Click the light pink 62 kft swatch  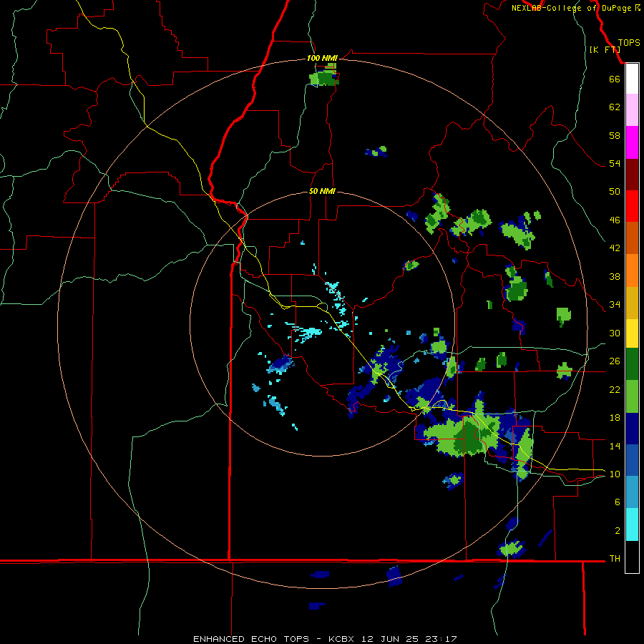pos(632,110)
